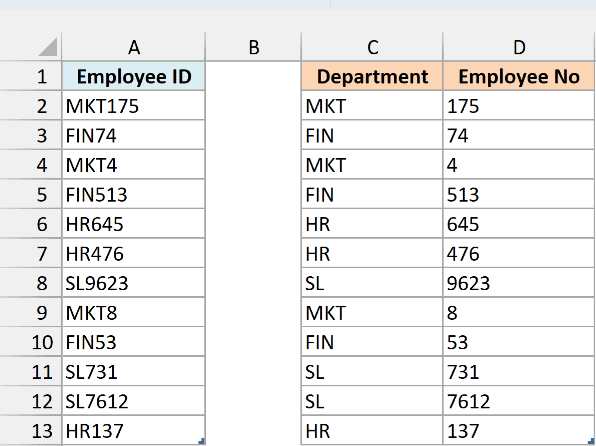Screen dimensions: 596x446
Task: Select row 1 header
Action: click(30, 76)
